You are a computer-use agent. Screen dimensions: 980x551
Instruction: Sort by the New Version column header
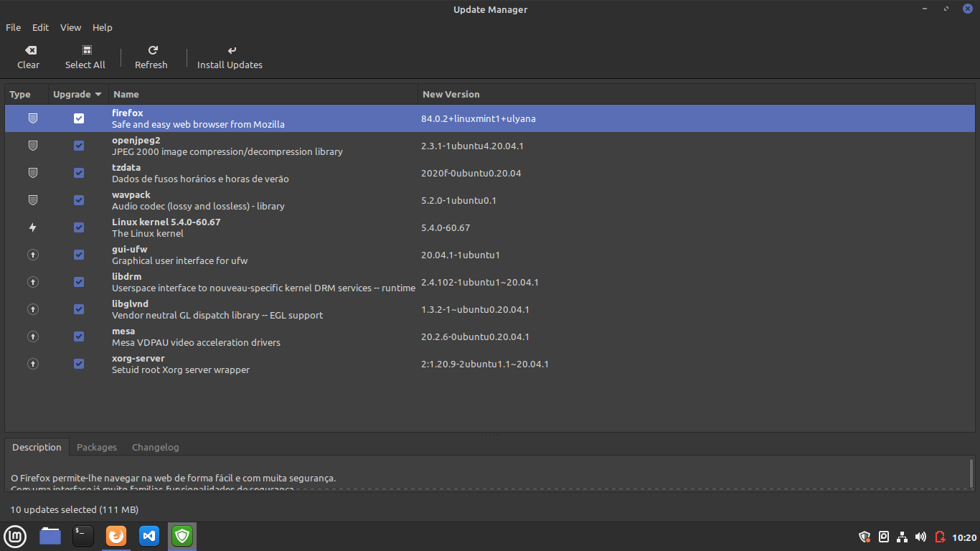tap(696, 94)
